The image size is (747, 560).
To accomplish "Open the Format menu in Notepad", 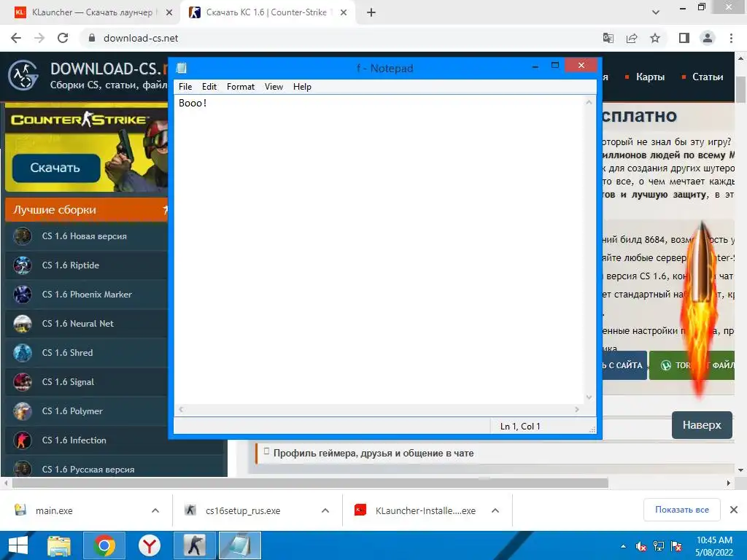I will (241, 87).
